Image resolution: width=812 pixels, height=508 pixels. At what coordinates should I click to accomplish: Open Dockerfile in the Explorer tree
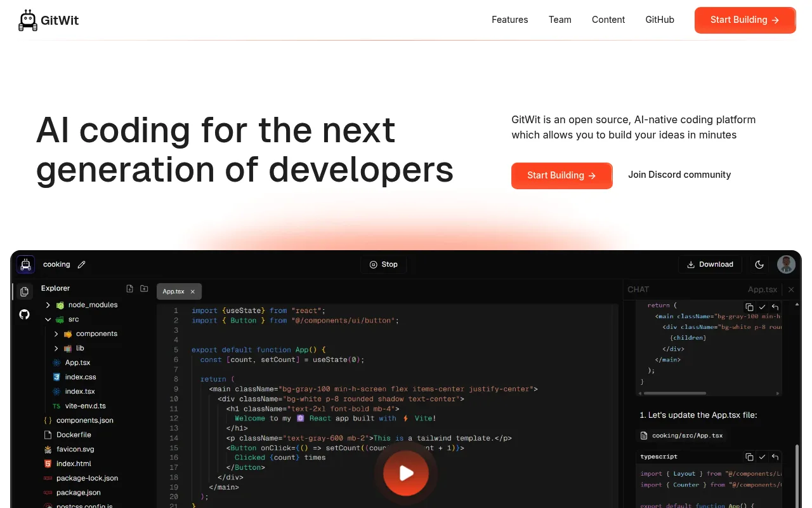point(74,435)
